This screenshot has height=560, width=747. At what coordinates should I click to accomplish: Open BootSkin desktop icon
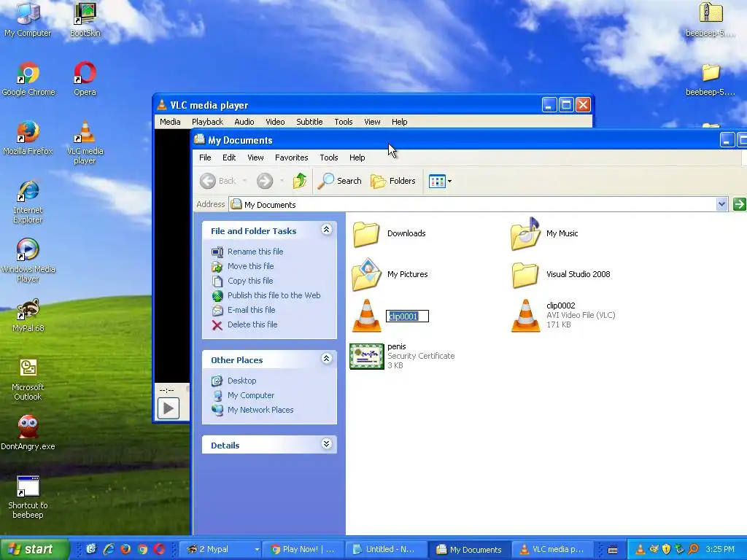(x=85, y=19)
